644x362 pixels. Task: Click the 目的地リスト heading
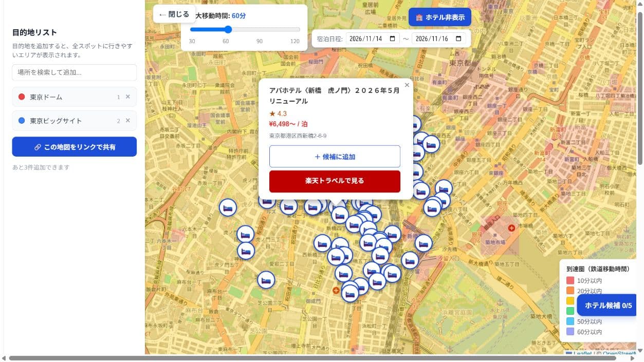(35, 32)
